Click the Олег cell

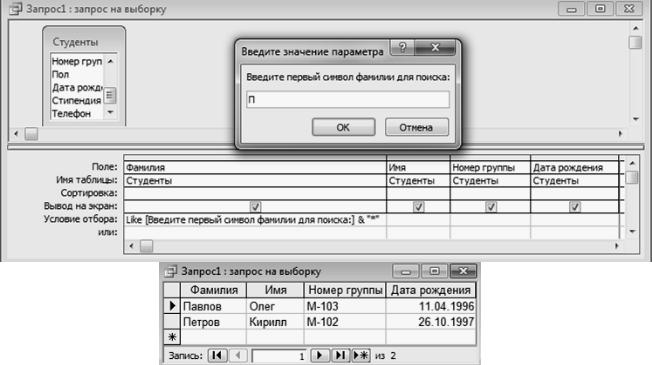click(x=275, y=306)
